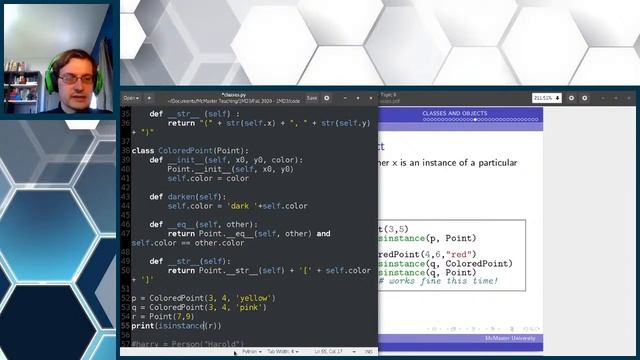Click classes.py document title in header

tap(233, 95)
